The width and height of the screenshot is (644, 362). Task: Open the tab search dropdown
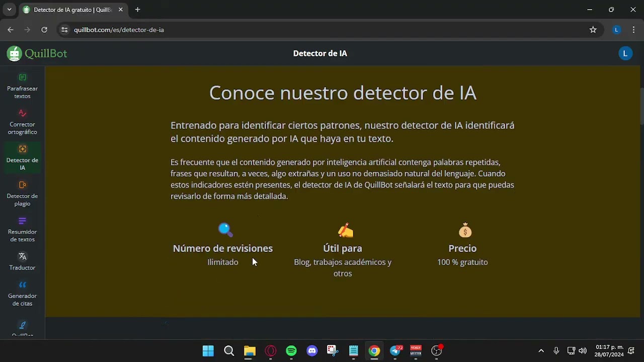(x=9, y=10)
